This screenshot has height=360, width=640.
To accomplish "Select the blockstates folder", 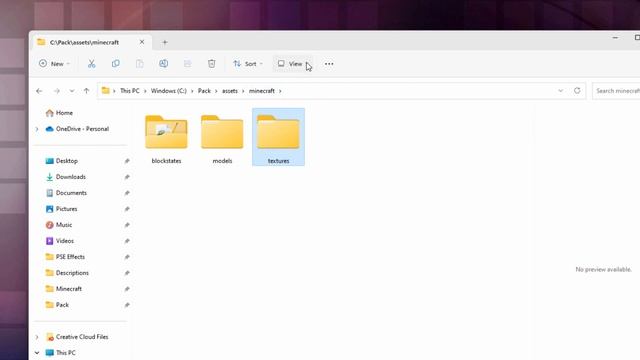I will [x=166, y=138].
